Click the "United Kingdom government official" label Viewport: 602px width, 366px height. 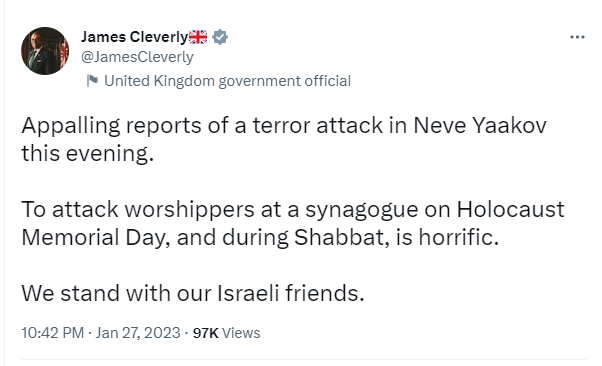(227, 81)
